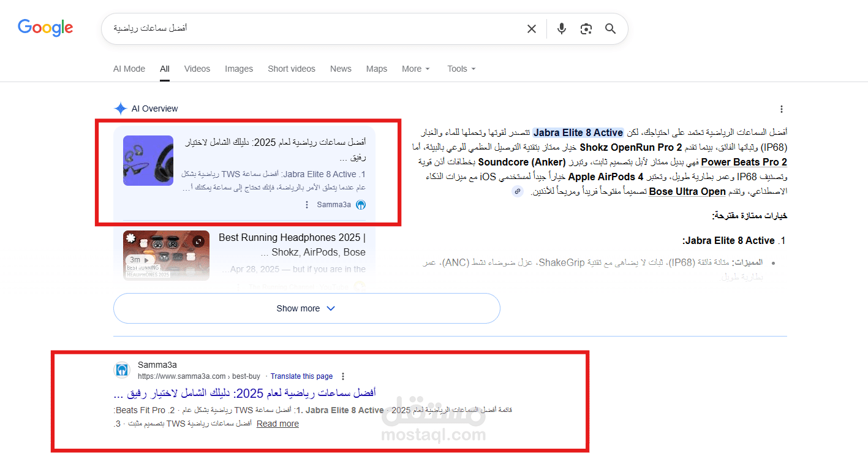Click link chip icon after Bose Ultra Open sentence
This screenshot has width=868, height=453.
click(x=518, y=192)
